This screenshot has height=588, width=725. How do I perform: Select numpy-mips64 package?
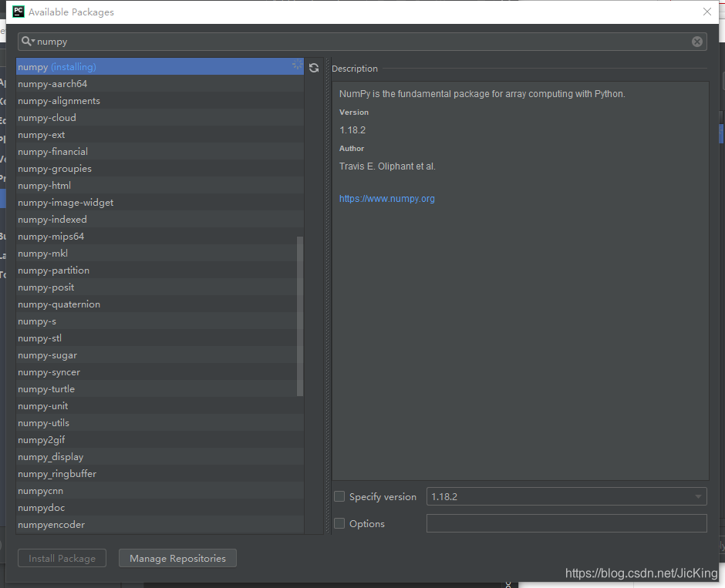pyautogui.click(x=160, y=237)
